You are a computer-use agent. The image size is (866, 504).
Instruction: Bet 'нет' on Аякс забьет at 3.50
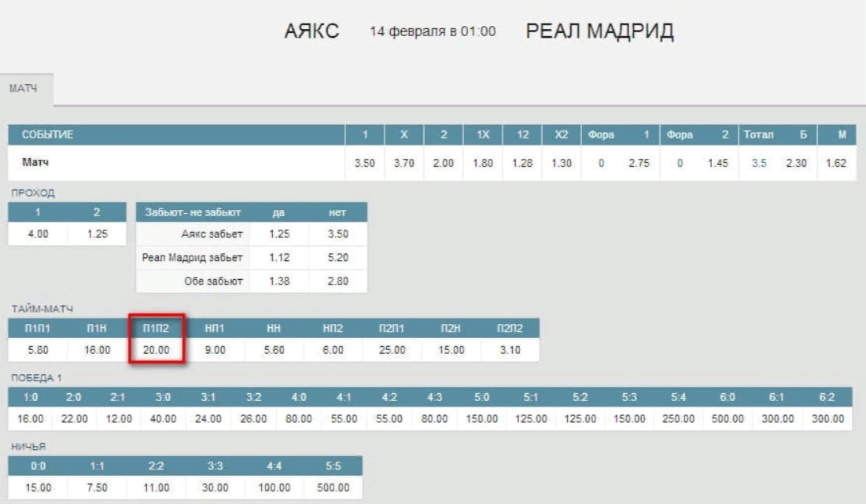[338, 234]
